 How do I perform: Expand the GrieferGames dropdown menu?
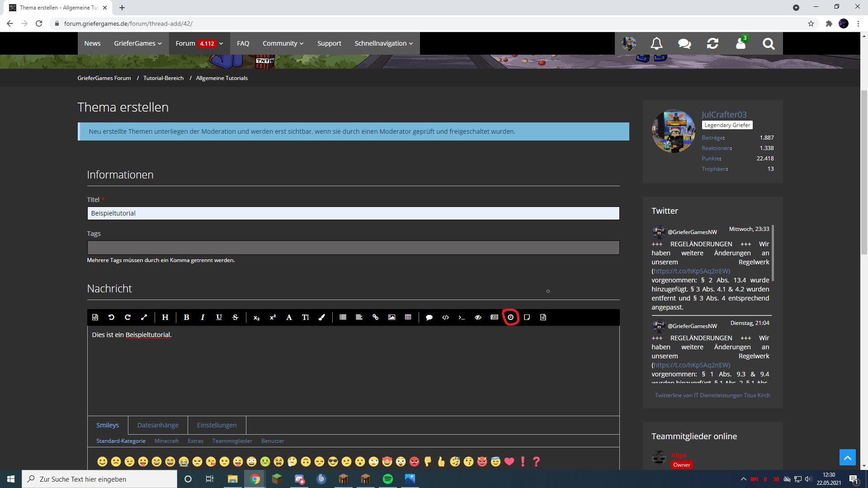137,43
